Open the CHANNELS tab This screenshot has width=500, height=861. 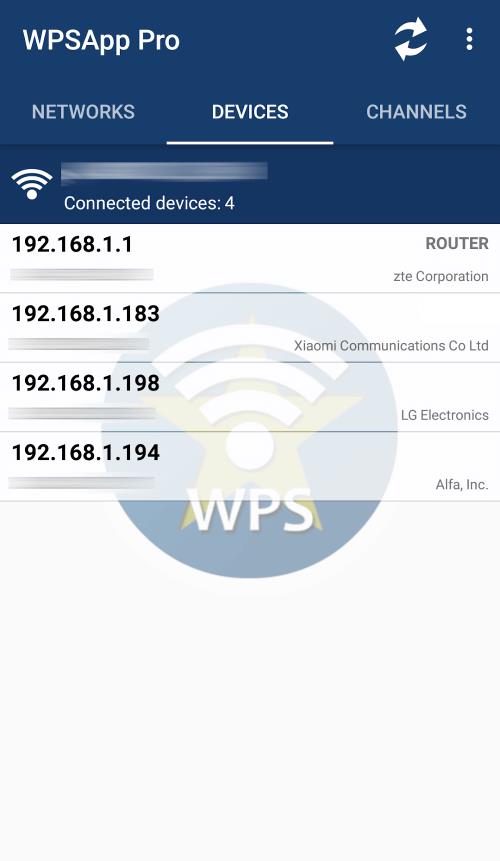click(x=417, y=112)
